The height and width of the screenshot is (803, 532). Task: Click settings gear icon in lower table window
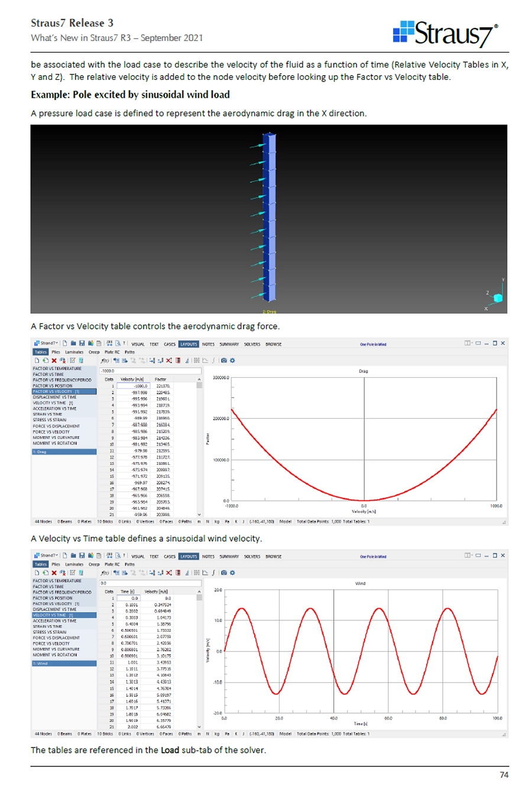(x=232, y=572)
